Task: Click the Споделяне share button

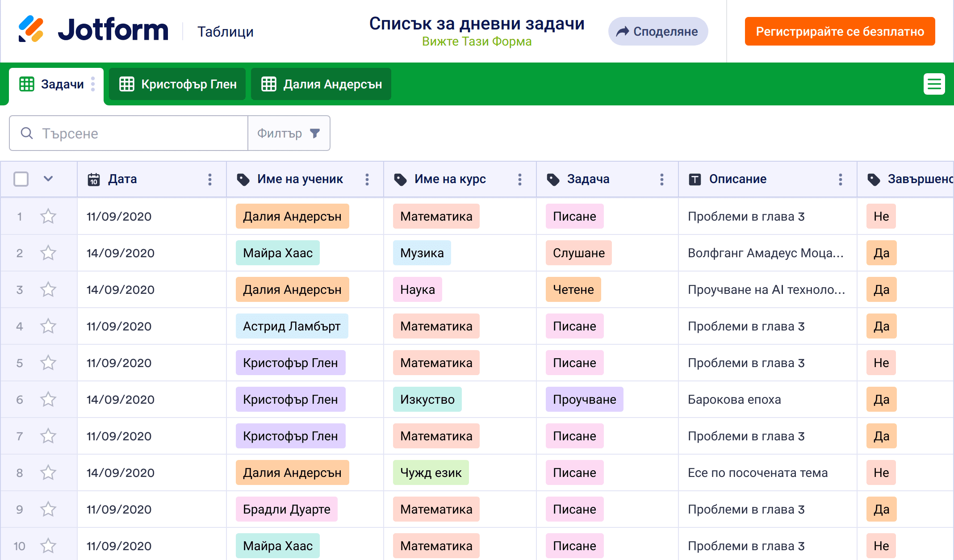Action: (657, 31)
